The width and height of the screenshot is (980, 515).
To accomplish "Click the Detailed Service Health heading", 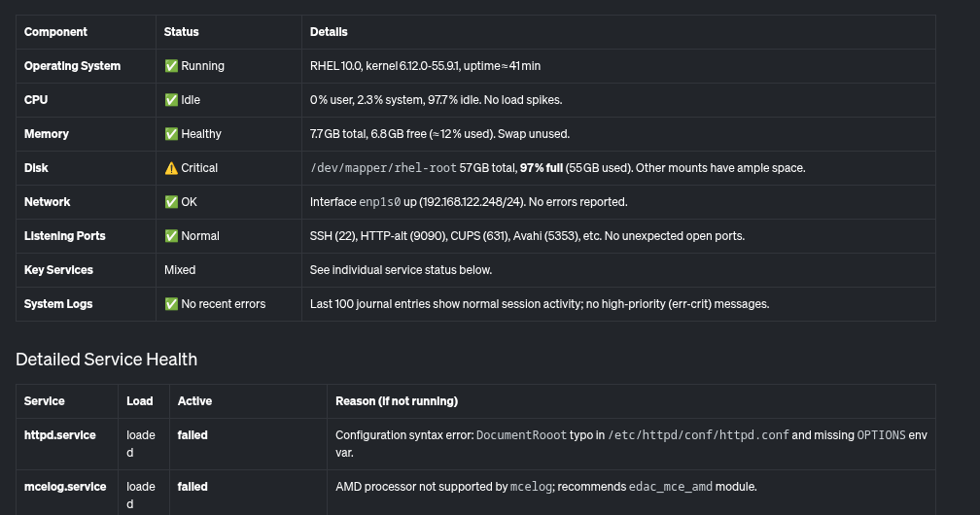I will [106, 360].
